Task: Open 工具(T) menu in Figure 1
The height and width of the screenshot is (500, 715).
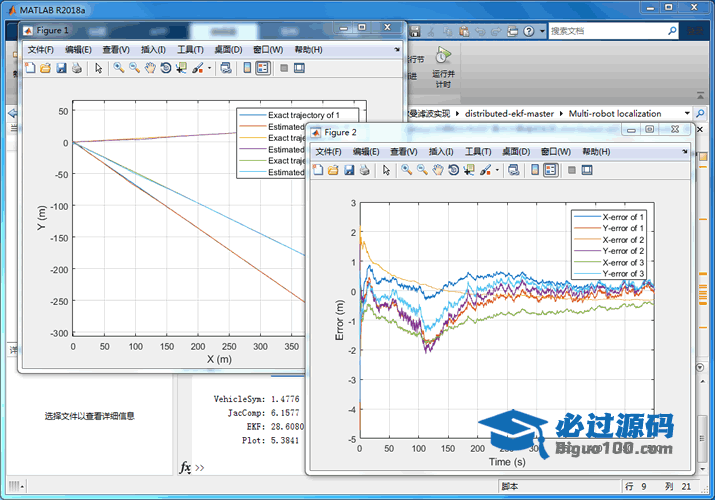Action: pos(190,50)
